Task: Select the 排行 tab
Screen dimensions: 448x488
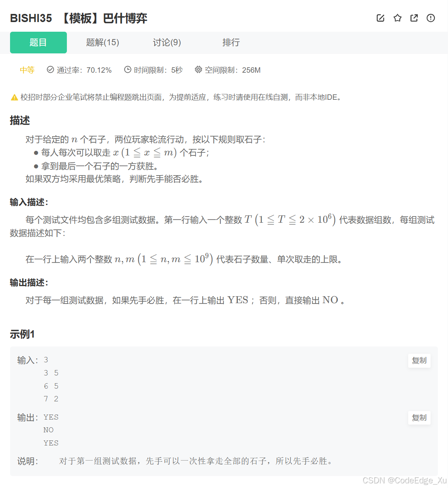Action: pos(231,43)
